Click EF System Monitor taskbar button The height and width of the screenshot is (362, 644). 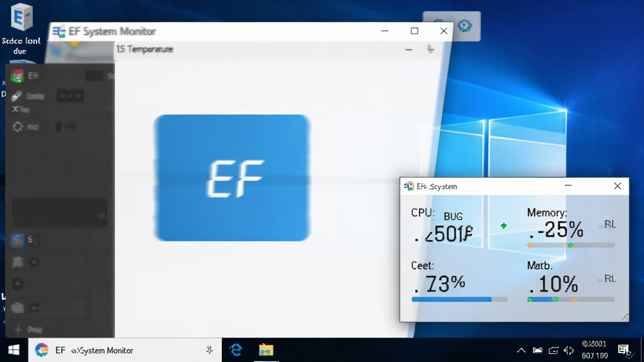coord(125,350)
